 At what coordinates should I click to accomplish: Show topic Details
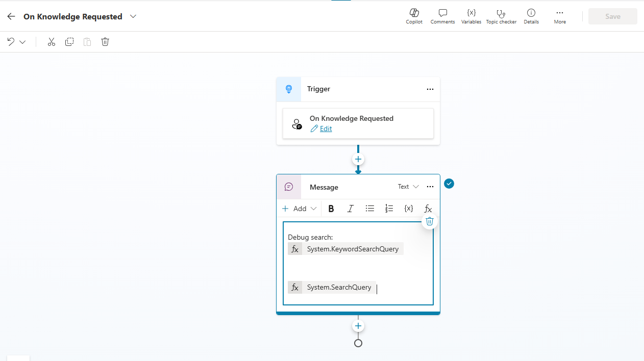pyautogui.click(x=531, y=16)
